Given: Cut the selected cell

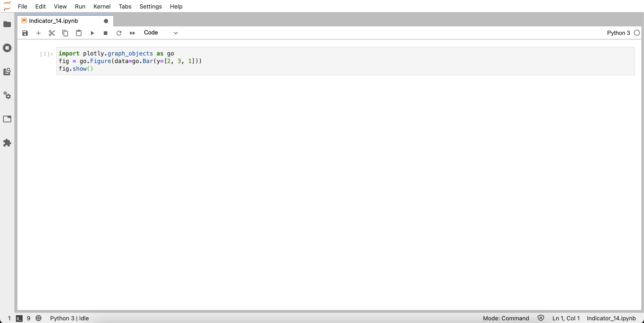Looking at the screenshot, I should pyautogui.click(x=51, y=33).
